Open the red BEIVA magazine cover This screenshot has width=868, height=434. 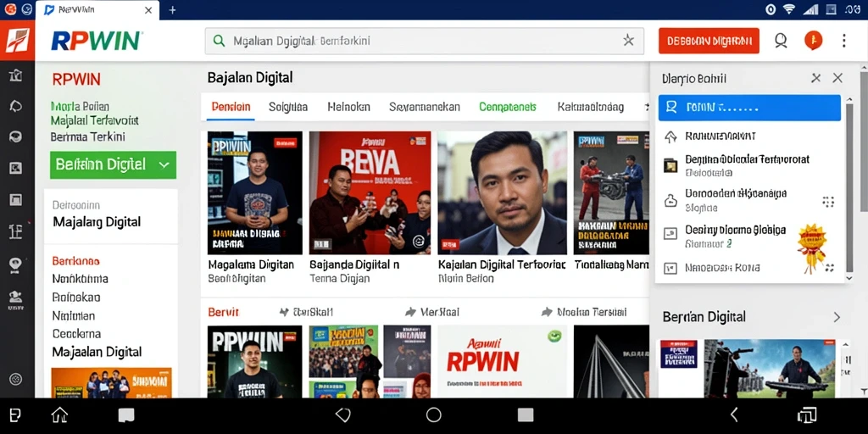click(x=370, y=192)
